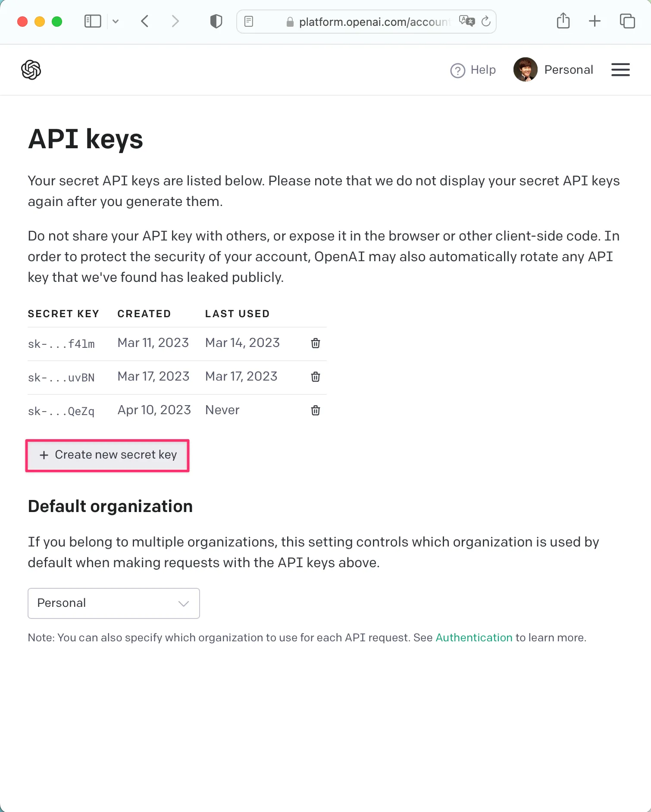This screenshot has width=651, height=812.
Task: Navigate back using the browser back arrow
Action: (x=145, y=21)
